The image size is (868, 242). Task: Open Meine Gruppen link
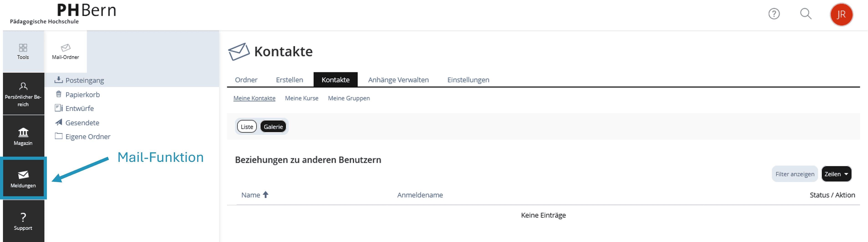349,98
